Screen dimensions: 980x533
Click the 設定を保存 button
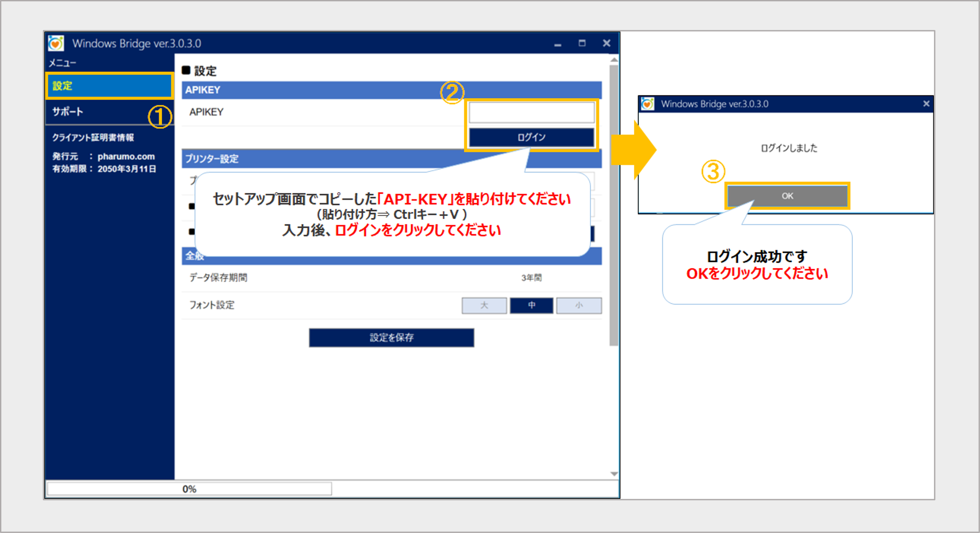391,338
